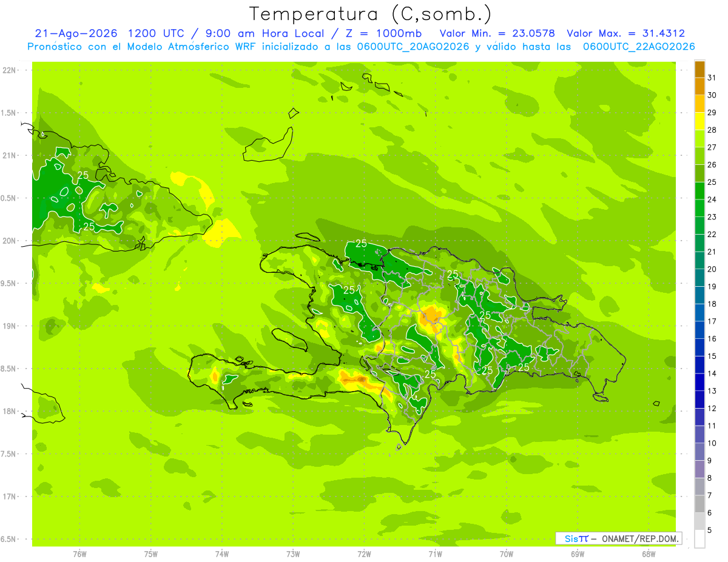Click the "75W" longitude axis label
The height and width of the screenshot is (562, 728).
coord(151,554)
